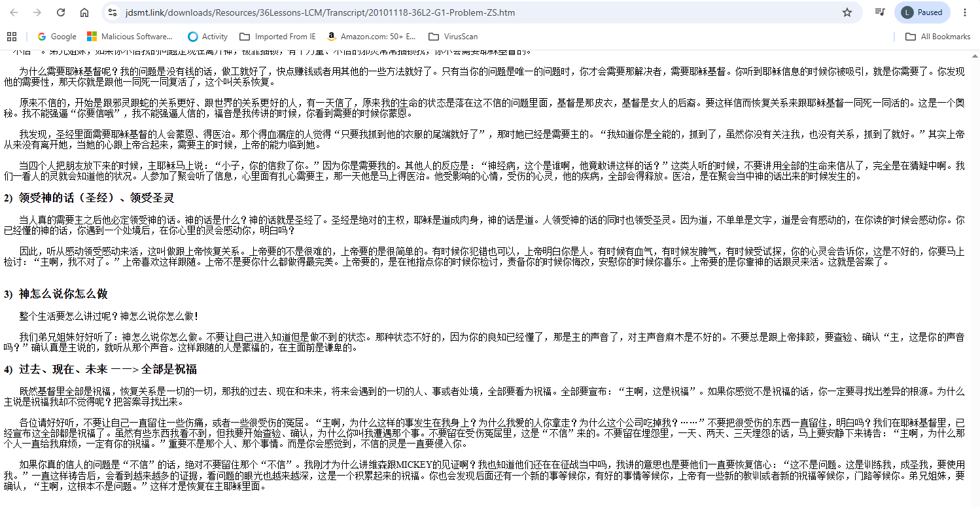Click paragraph starting "我发现，圣经里面需要耶稣基督"

coord(484,139)
